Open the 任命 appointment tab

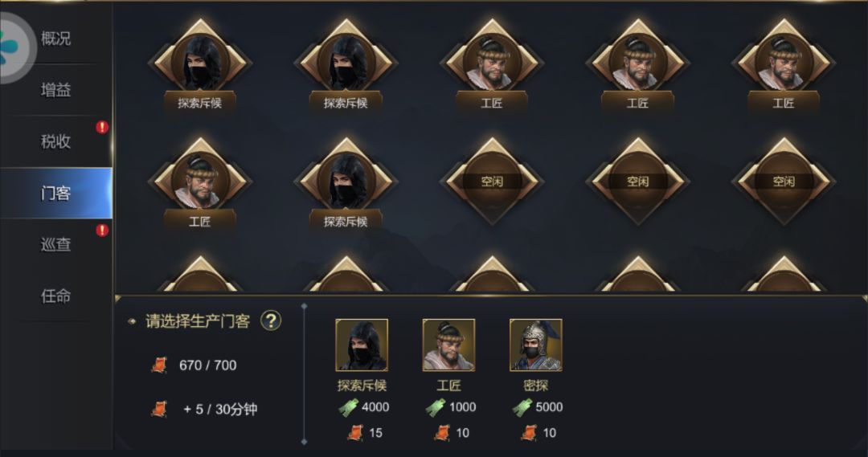[x=56, y=296]
